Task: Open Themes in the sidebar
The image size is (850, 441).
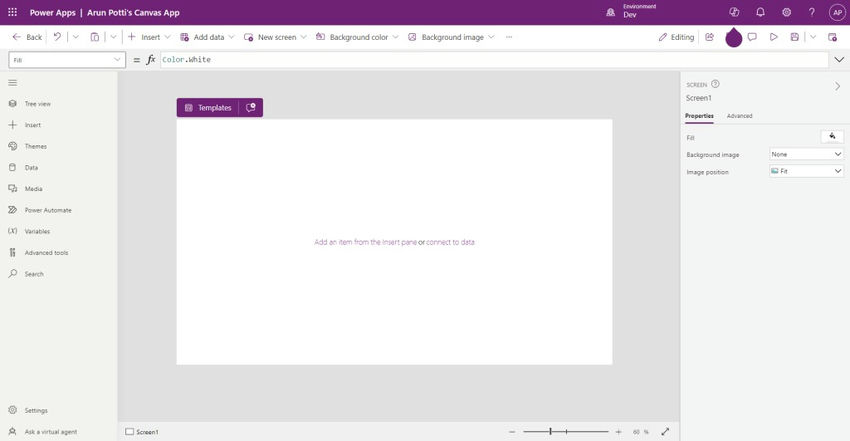Action: point(28,146)
